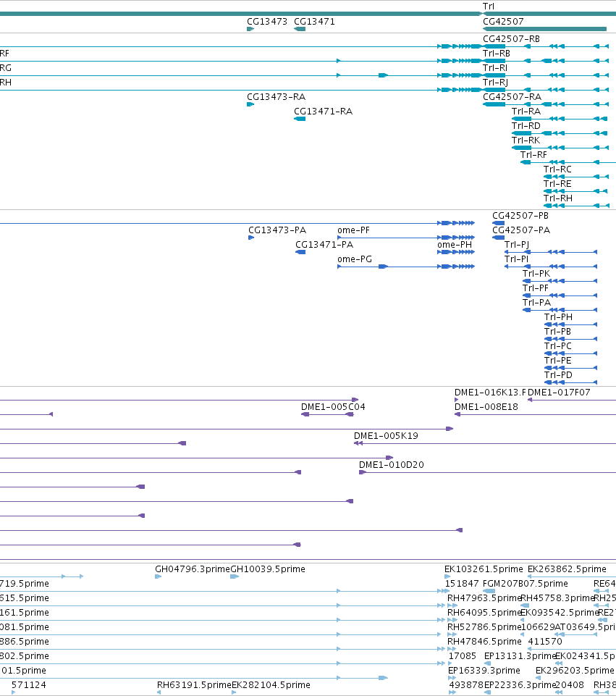This screenshot has width=616, height=696.
Task: Select the CG42507 gene label
Action: click(x=503, y=21)
